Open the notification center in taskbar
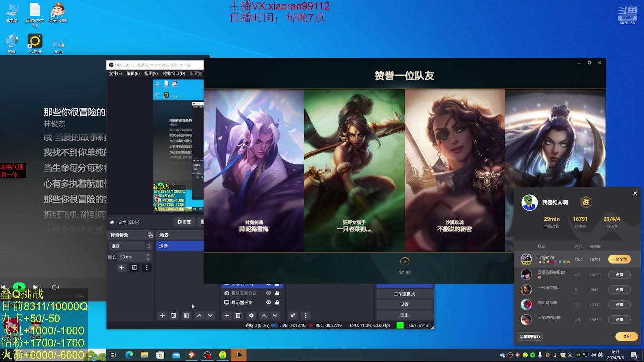This screenshot has height=362, width=644. (x=634, y=355)
